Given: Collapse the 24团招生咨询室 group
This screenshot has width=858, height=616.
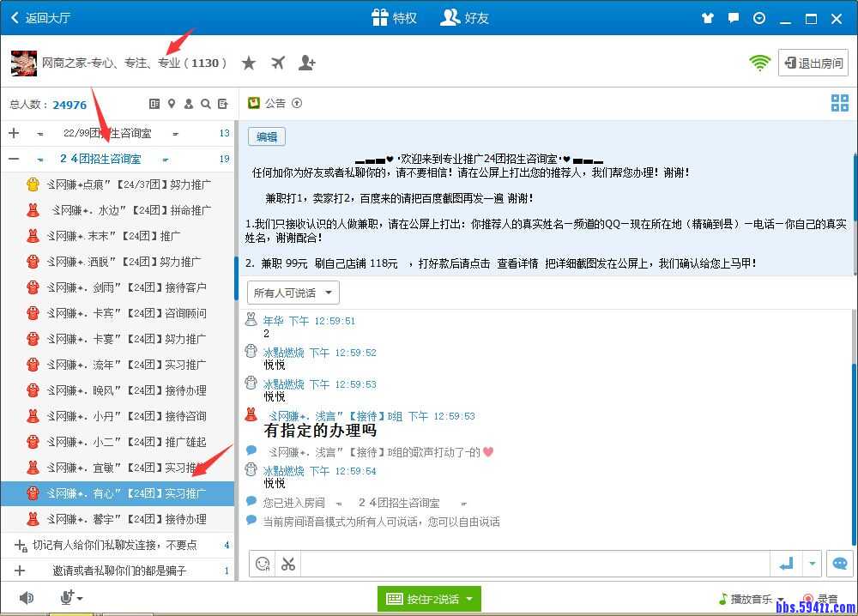Looking at the screenshot, I should tap(12, 158).
